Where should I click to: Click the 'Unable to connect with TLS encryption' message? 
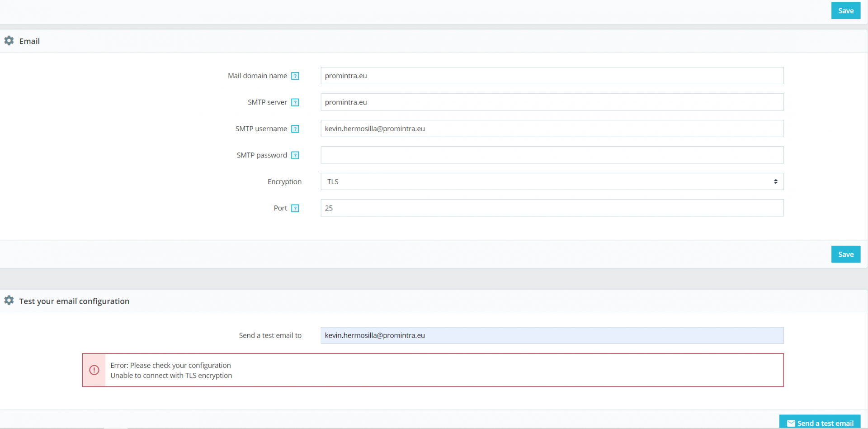tap(171, 376)
